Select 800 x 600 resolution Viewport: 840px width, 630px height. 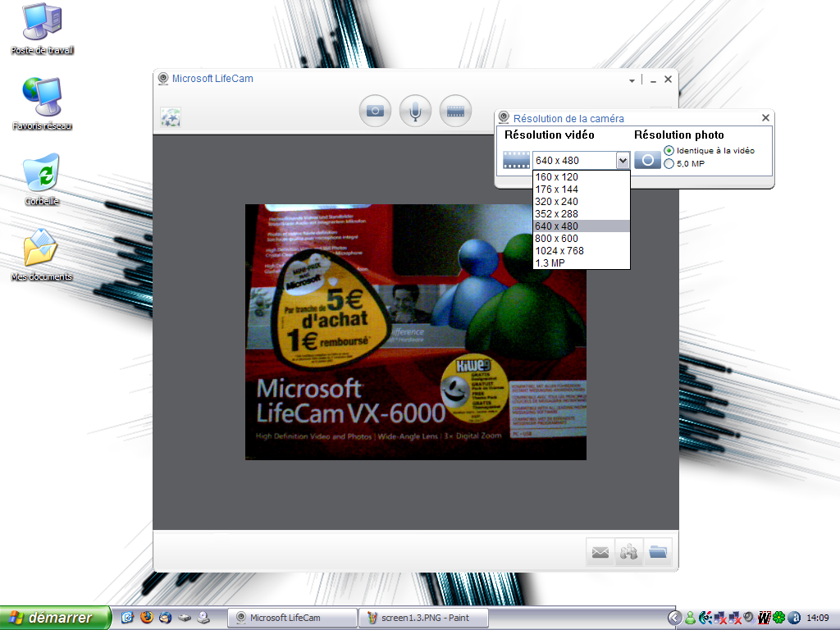pos(582,239)
